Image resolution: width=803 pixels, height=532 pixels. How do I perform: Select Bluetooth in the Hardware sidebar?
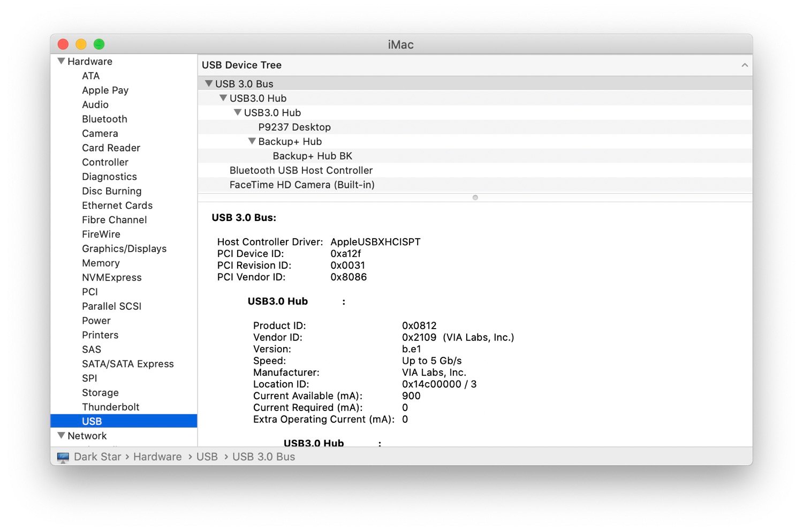point(104,119)
